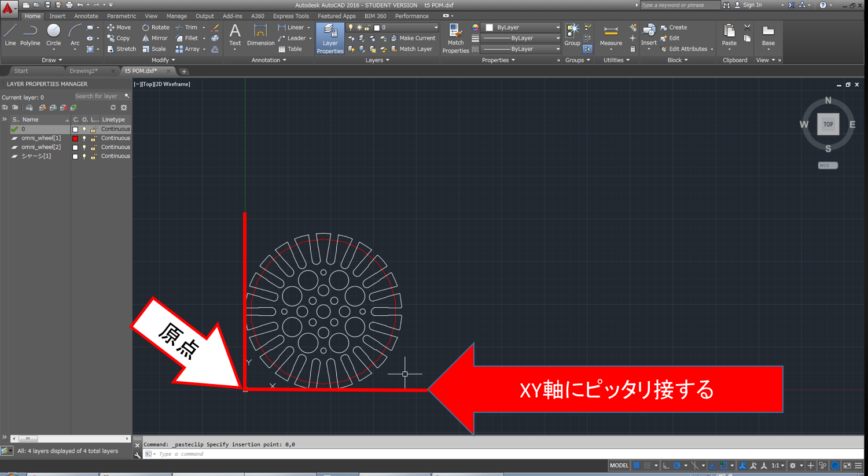Click Create block button
Viewport: 868px width, 476px height.
coord(674,27)
